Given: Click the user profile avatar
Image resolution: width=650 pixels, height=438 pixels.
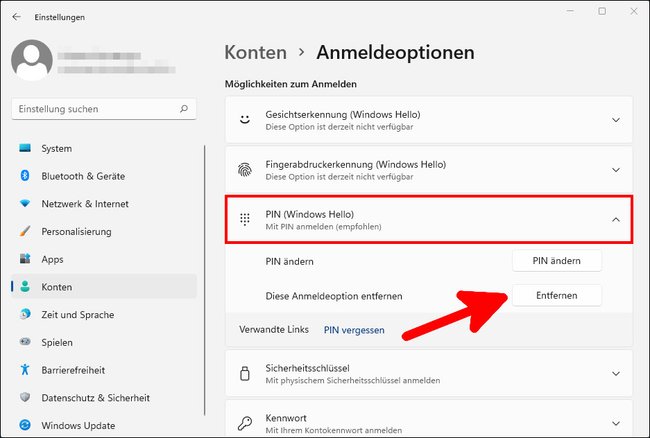Looking at the screenshot, I should point(32,60).
